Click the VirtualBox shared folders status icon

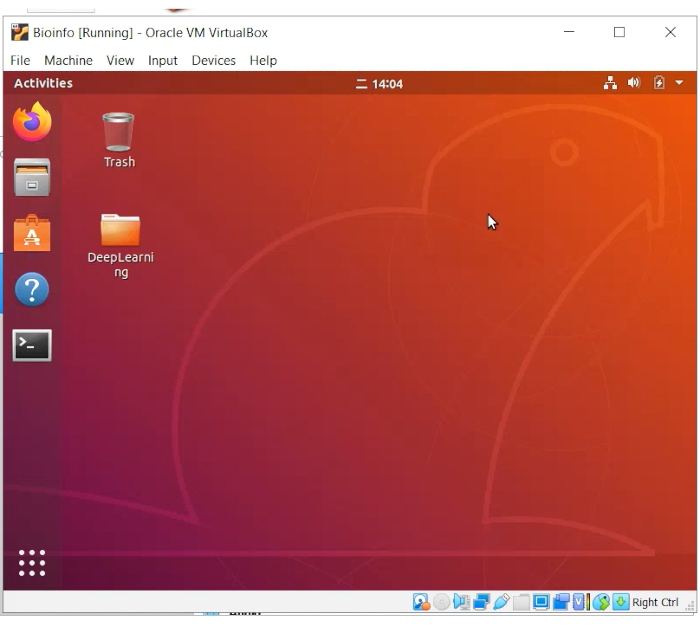click(521, 602)
